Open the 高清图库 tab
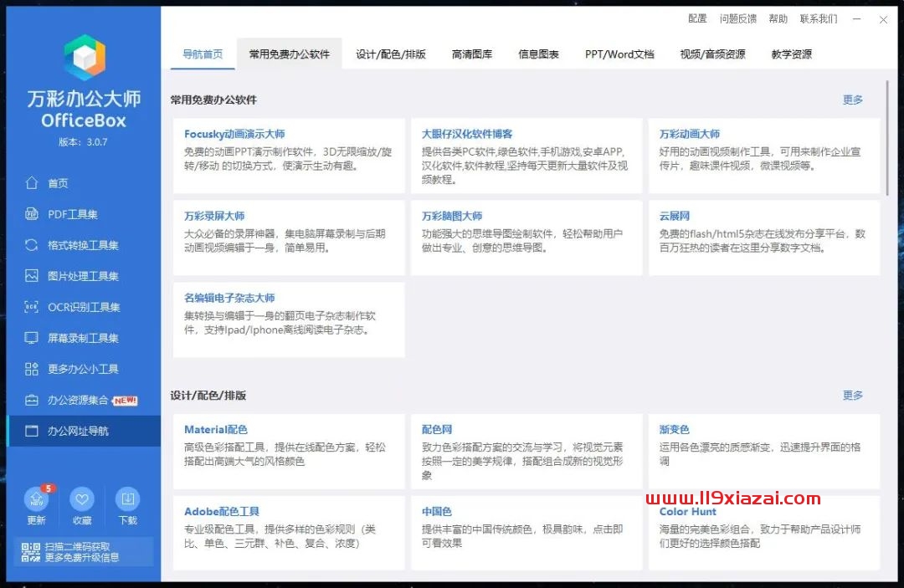904x588 pixels. tap(472, 54)
